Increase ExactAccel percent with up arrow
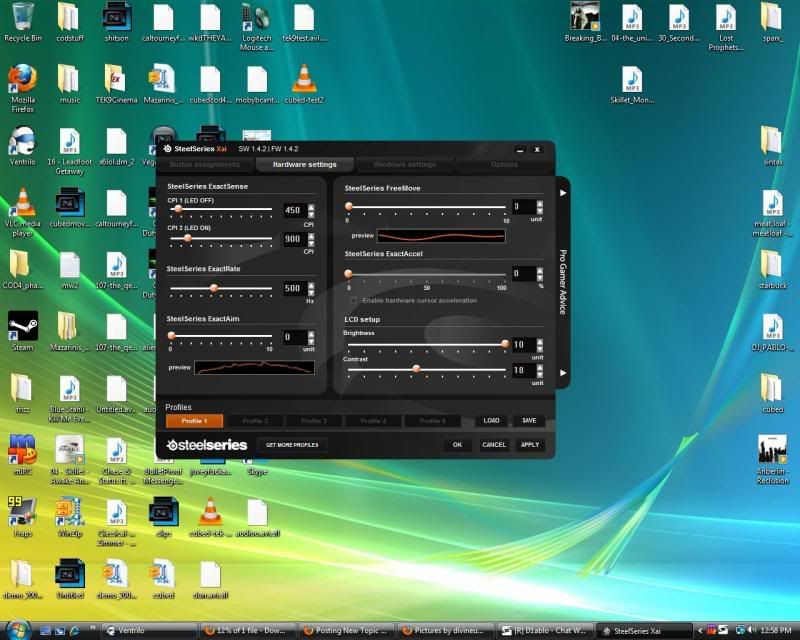Viewport: 800px width, 640px height. (540, 271)
